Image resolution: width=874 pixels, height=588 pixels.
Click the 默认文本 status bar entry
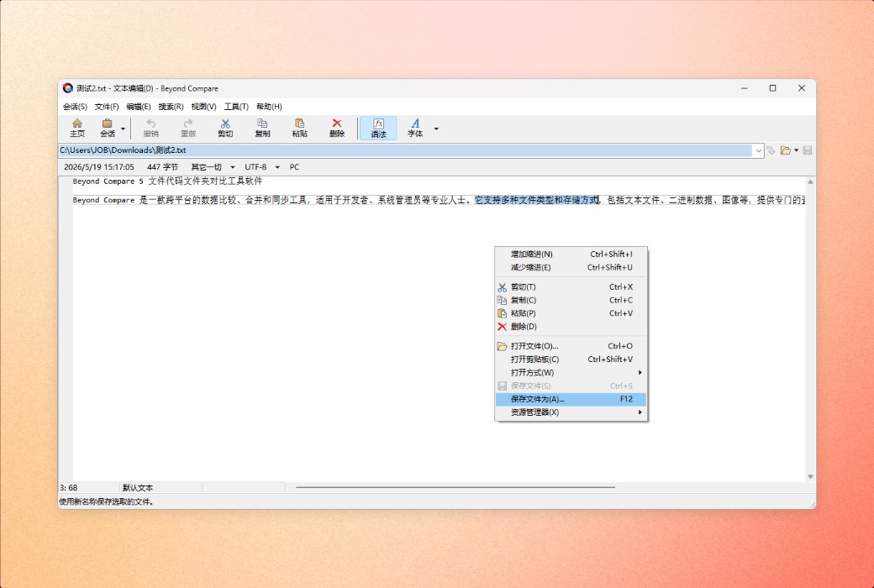tap(138, 488)
